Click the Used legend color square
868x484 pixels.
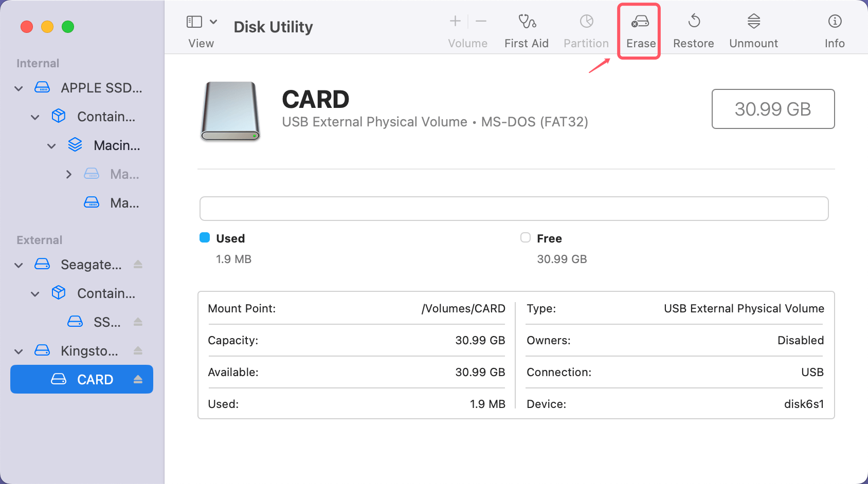[205, 237]
